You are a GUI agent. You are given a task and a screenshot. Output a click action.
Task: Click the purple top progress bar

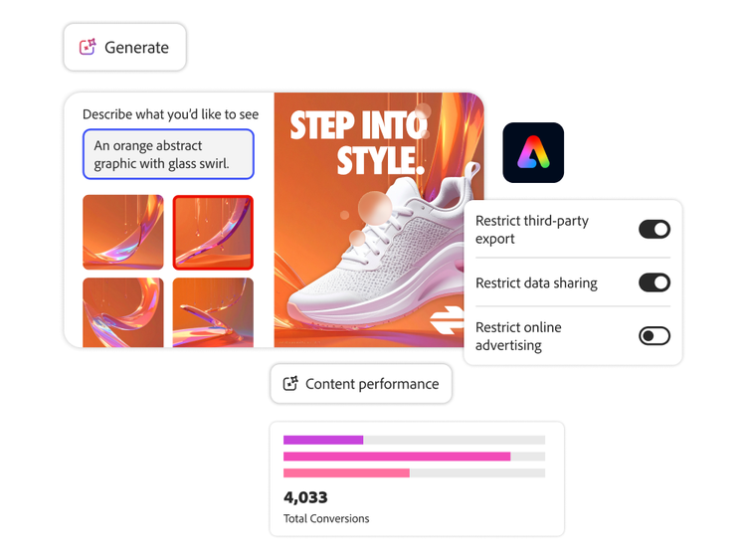point(323,440)
